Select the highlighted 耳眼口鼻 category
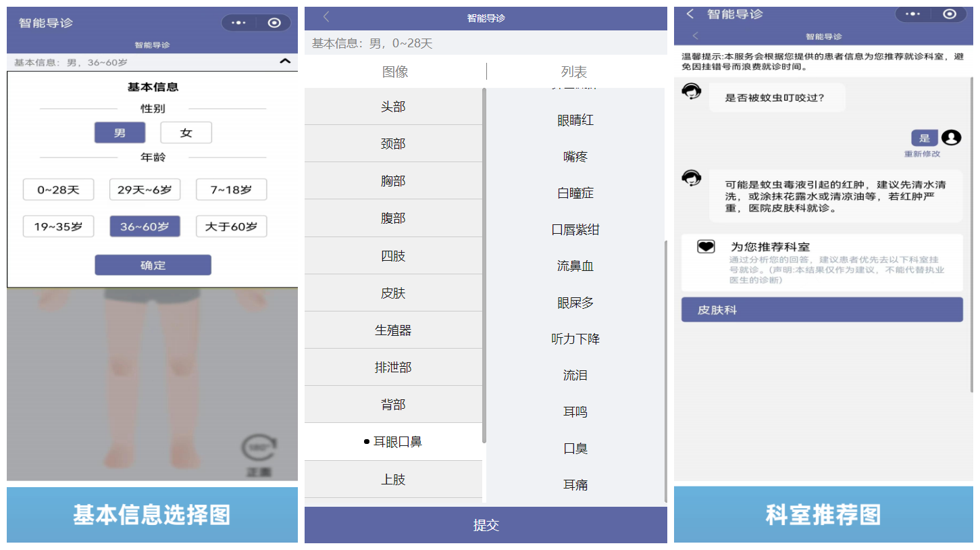The width and height of the screenshot is (980, 550). [x=393, y=442]
